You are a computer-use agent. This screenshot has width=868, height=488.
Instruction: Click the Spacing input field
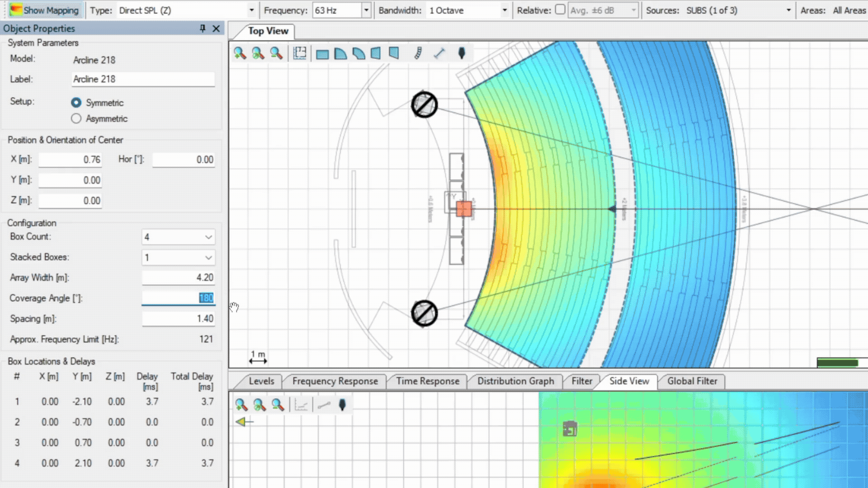[178, 319]
